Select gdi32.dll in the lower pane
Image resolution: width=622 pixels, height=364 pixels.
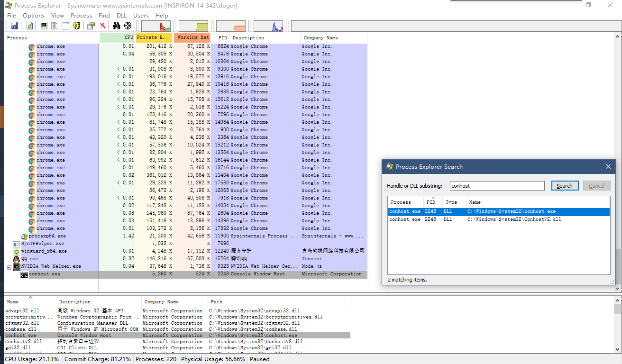177,348
